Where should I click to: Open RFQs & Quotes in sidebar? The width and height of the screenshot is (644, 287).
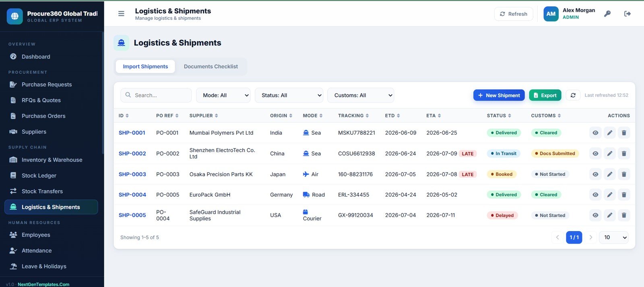52,100
